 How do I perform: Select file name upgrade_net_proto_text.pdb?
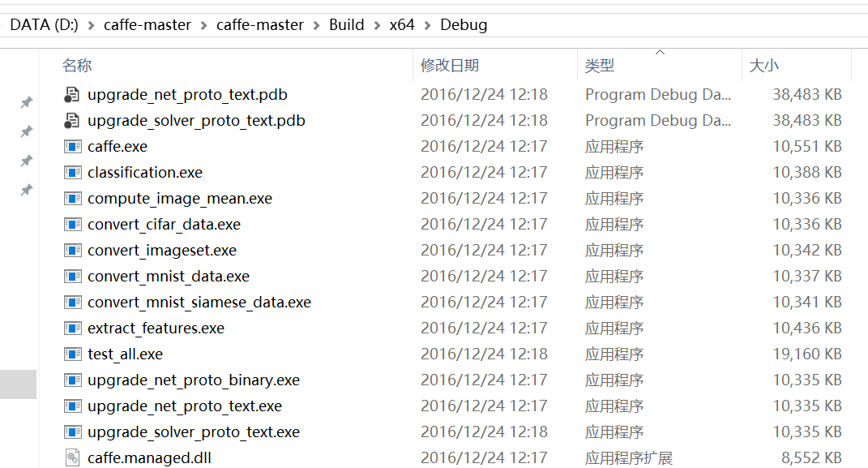tap(188, 95)
